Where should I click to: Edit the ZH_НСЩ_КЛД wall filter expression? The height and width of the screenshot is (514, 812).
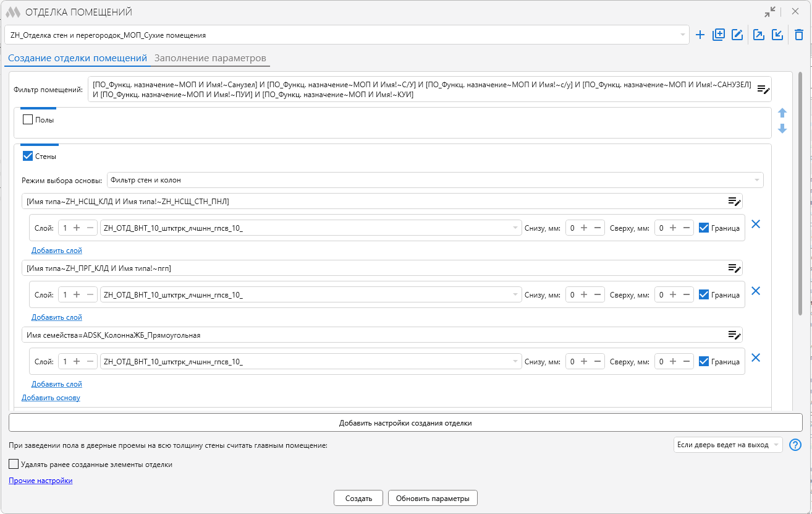[734, 201]
